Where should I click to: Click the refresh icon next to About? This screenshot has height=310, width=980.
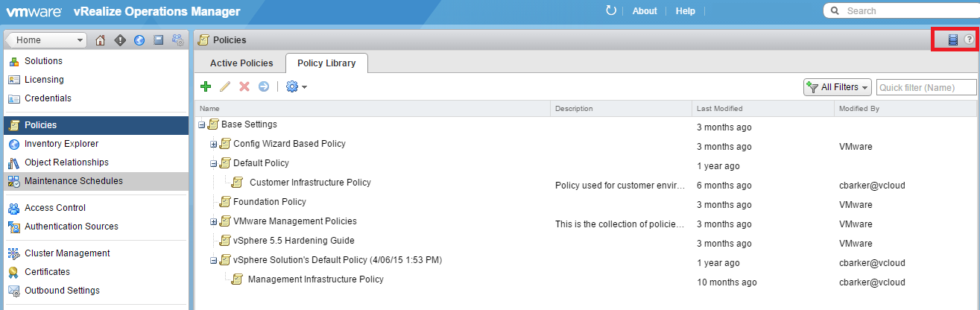click(x=611, y=11)
